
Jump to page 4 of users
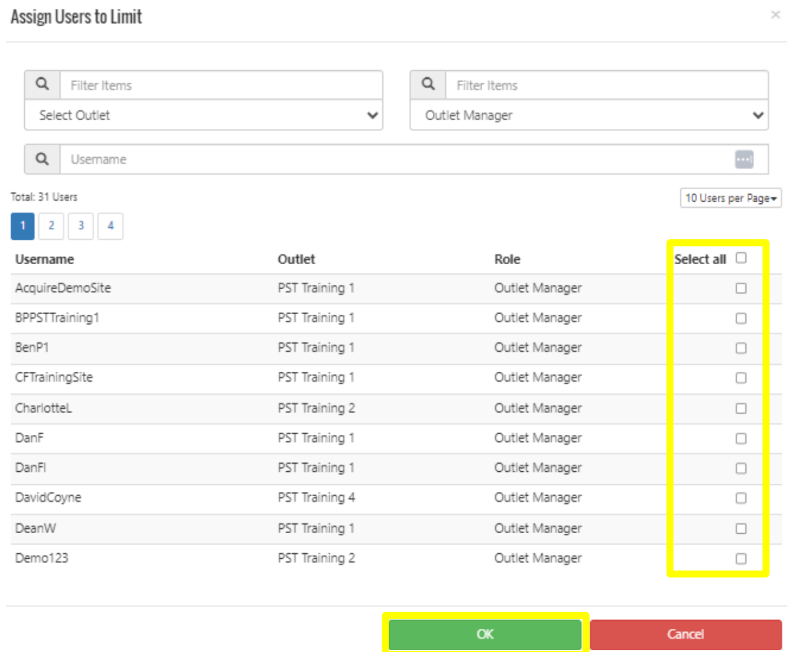pos(110,226)
